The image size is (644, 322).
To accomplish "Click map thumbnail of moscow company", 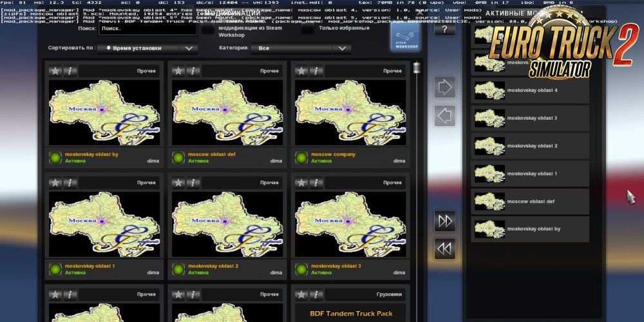I will 350,113.
